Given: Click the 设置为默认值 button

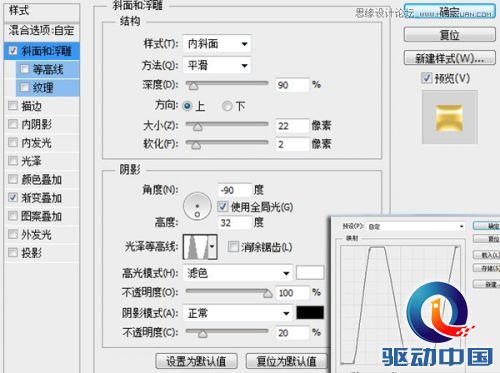Looking at the screenshot, I should [x=196, y=361].
